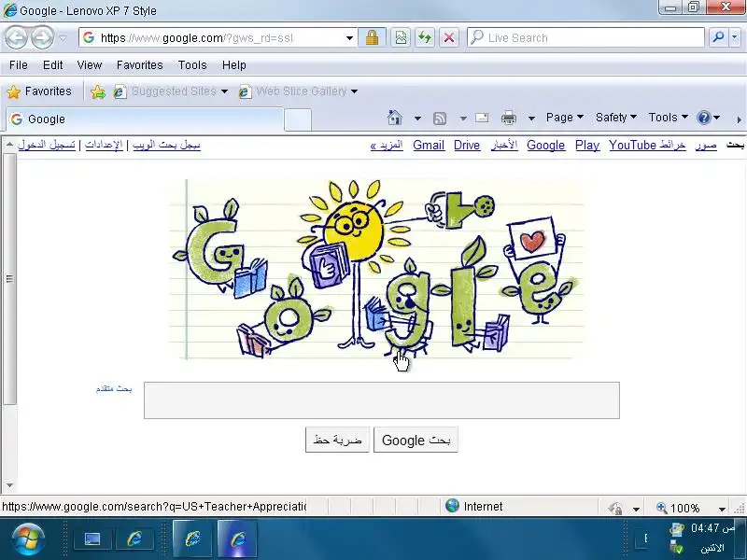
Task: Open the address bar URL dropdown
Action: tap(349, 37)
